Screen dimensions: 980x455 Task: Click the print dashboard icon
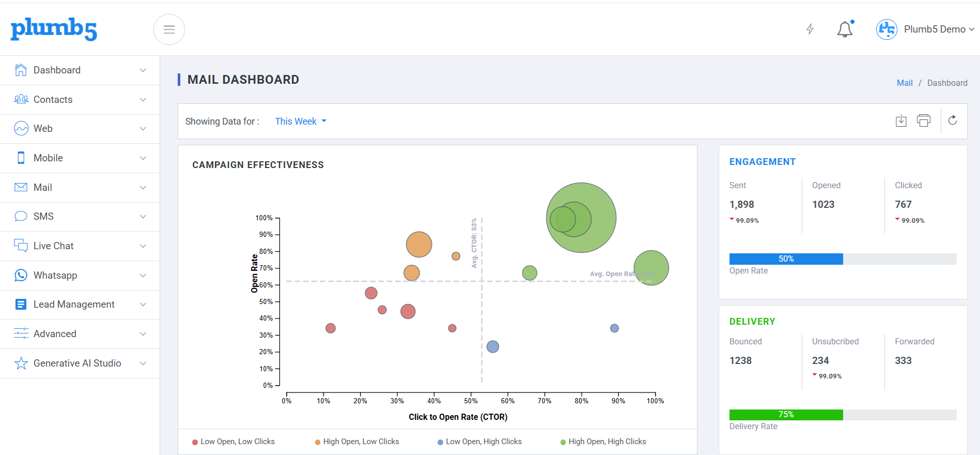point(924,120)
